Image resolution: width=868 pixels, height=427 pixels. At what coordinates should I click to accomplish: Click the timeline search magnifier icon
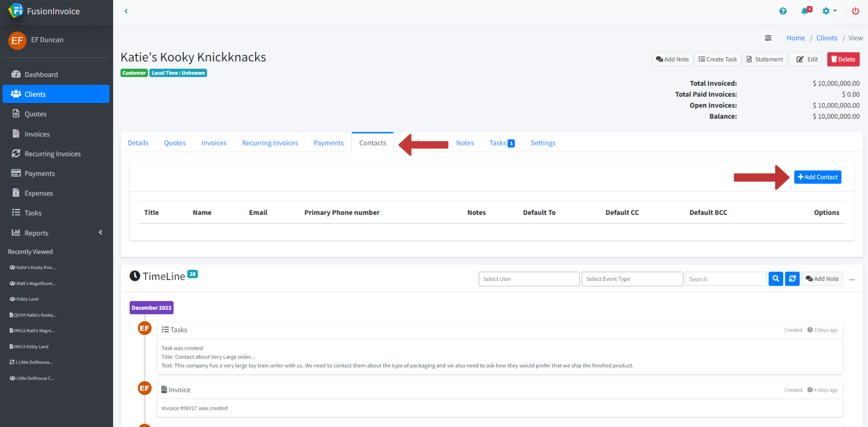(776, 279)
